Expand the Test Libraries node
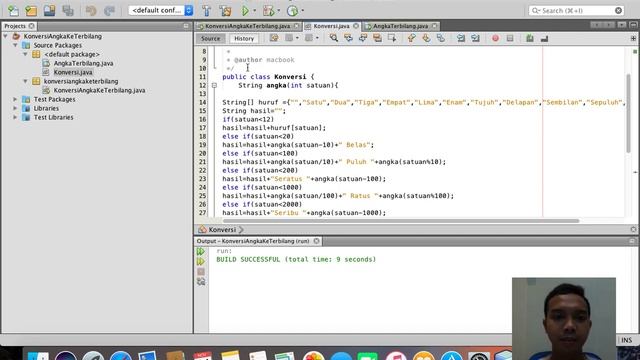The height and width of the screenshot is (360, 640). coord(16,117)
